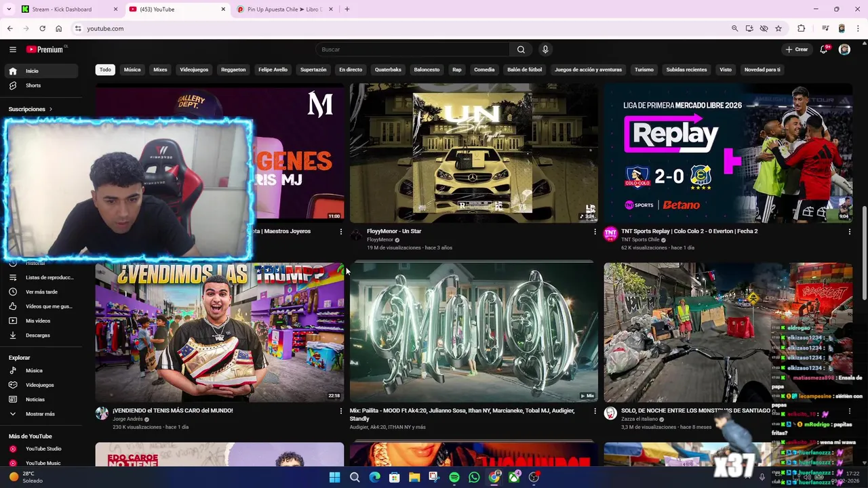Select the Felipe Avello filter chip

273,70
